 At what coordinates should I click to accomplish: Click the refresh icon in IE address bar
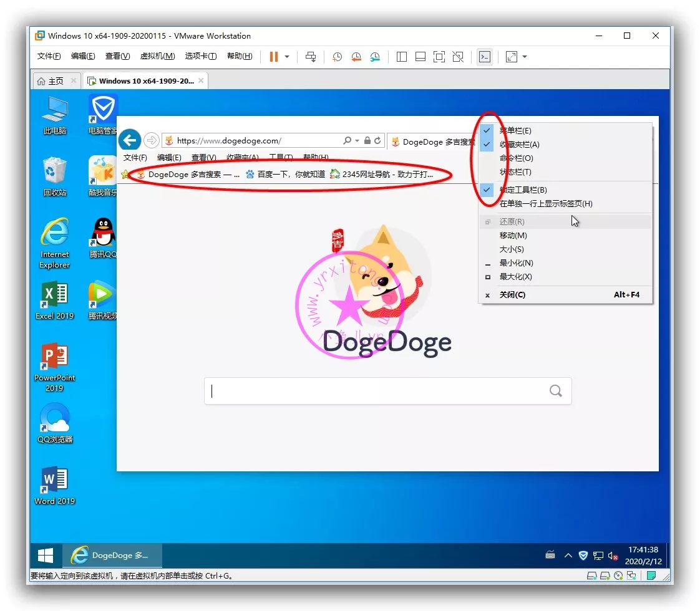[x=377, y=141]
